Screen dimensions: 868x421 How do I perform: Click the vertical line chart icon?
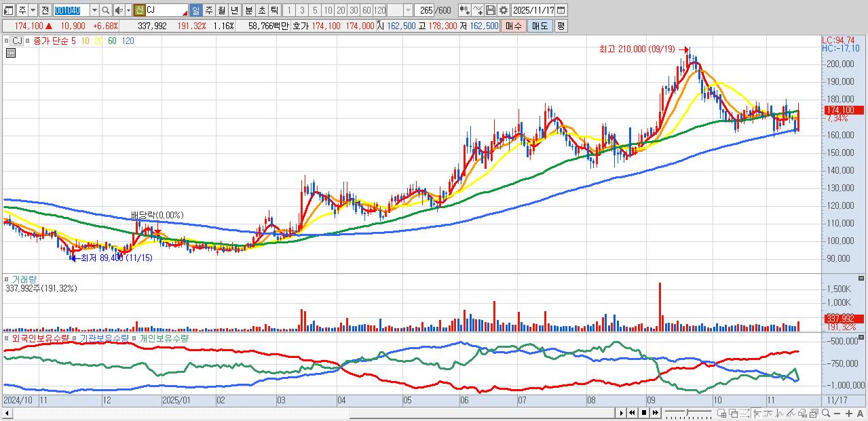click(x=779, y=413)
